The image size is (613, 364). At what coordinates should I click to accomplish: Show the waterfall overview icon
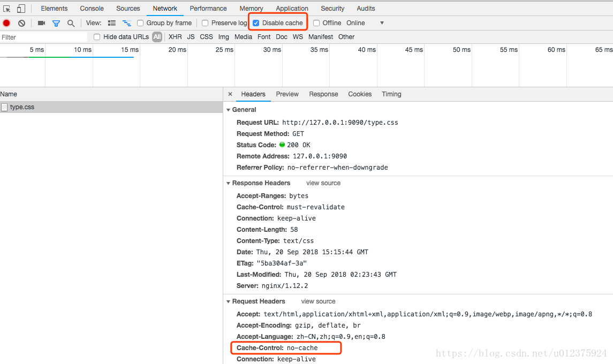127,23
